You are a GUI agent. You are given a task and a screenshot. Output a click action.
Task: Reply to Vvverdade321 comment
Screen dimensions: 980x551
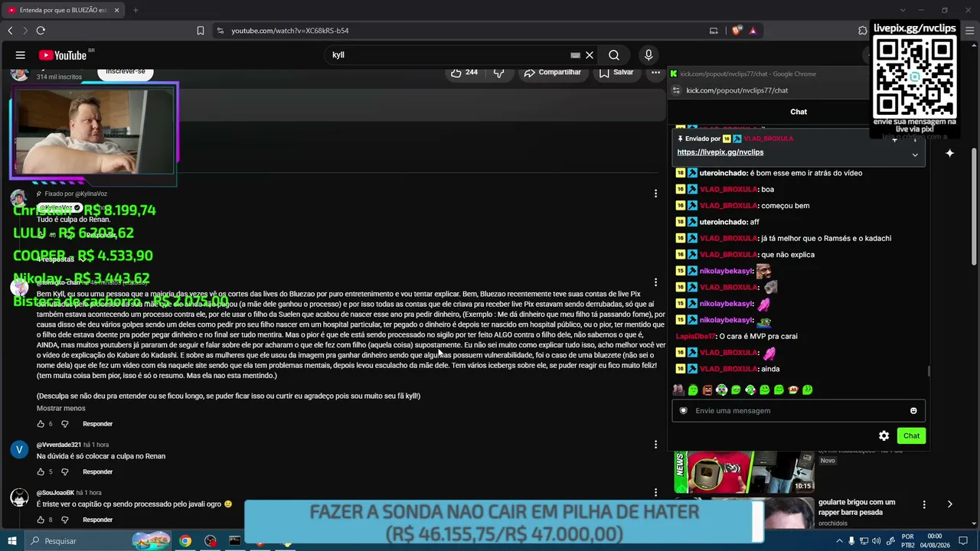point(97,471)
